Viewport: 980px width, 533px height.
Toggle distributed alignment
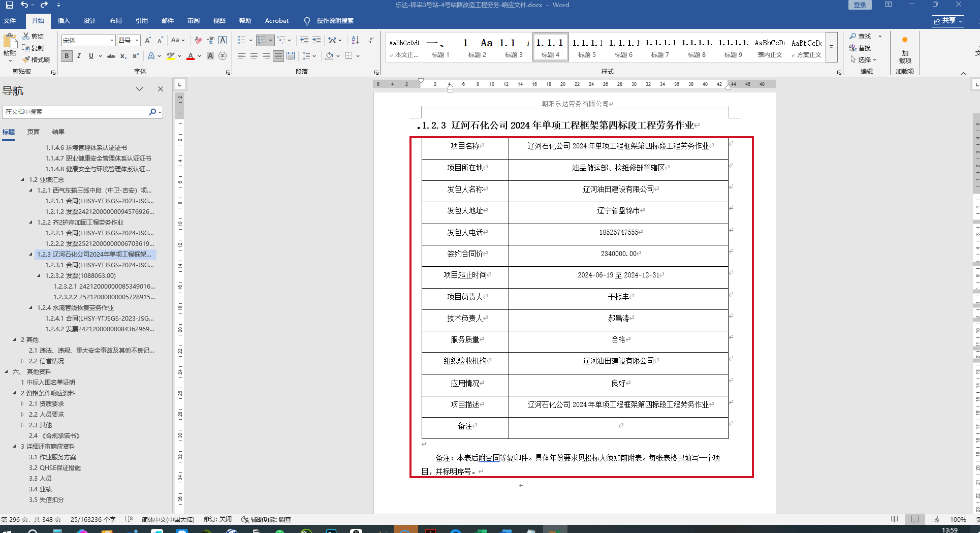pos(291,56)
